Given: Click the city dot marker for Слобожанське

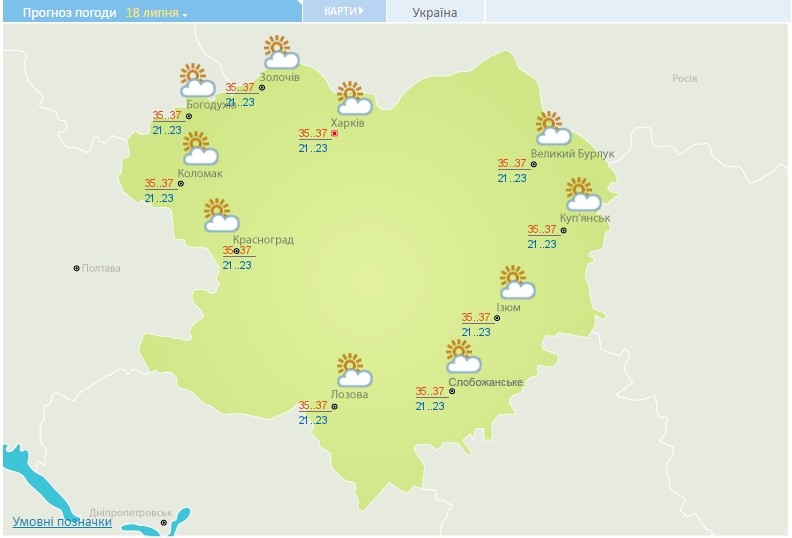Looking at the screenshot, I should tap(452, 392).
